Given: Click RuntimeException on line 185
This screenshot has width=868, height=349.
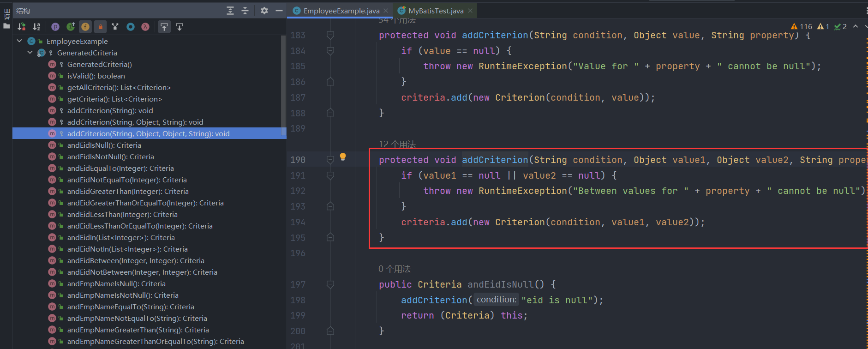Looking at the screenshot, I should click(x=522, y=66).
